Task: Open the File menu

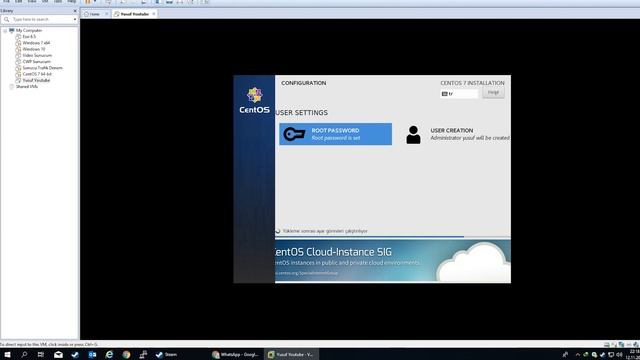Action: pyautogui.click(x=7, y=2)
